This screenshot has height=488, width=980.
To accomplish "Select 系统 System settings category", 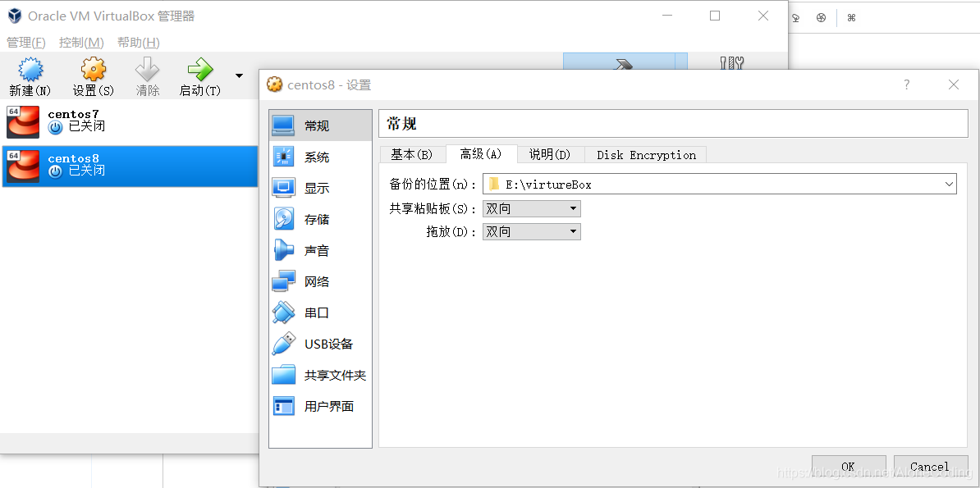I will tap(321, 157).
